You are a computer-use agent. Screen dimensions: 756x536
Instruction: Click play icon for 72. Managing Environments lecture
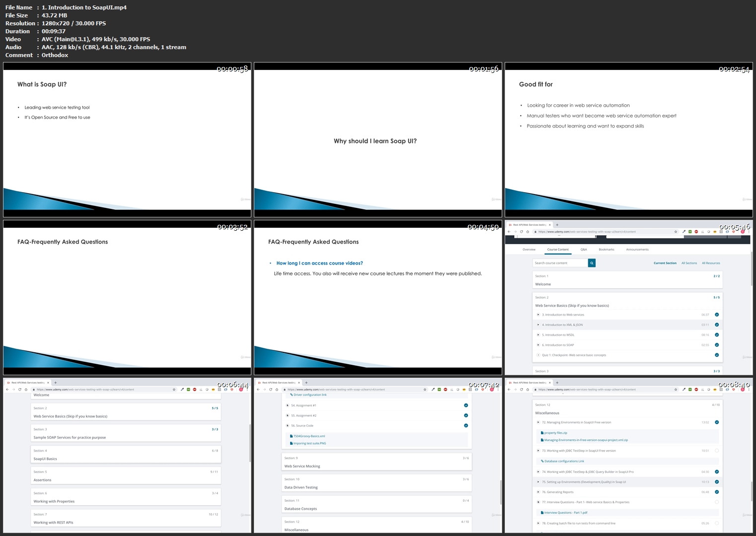pyautogui.click(x=538, y=422)
